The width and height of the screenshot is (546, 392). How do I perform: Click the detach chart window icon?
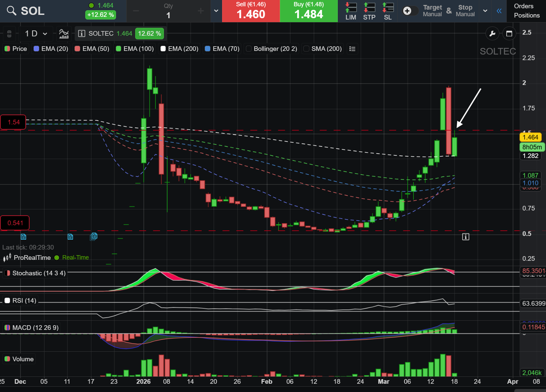[x=509, y=34]
